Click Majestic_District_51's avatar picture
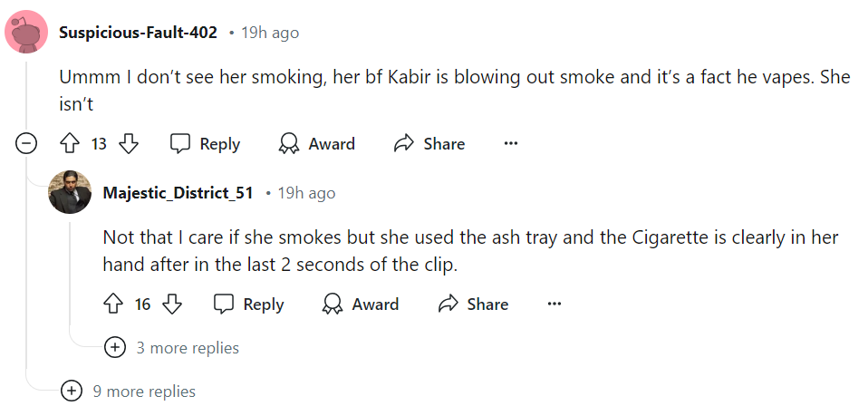 coord(71,192)
